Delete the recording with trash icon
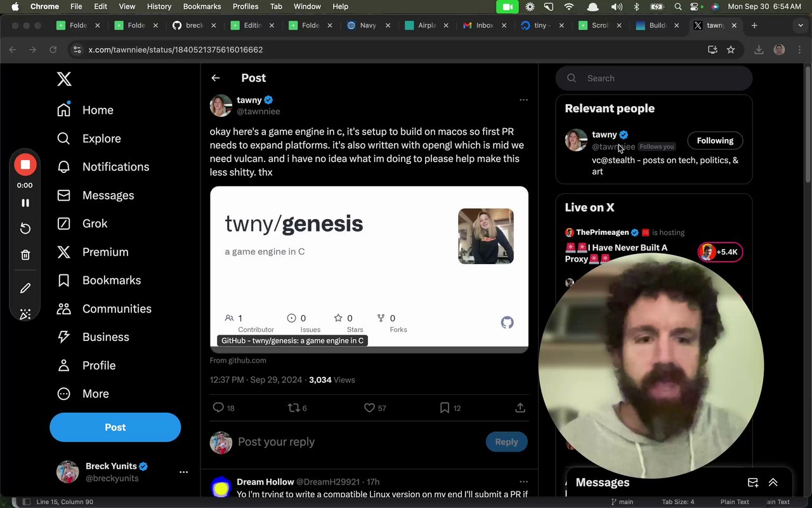Screen dimensions: 812x508 tap(25, 255)
